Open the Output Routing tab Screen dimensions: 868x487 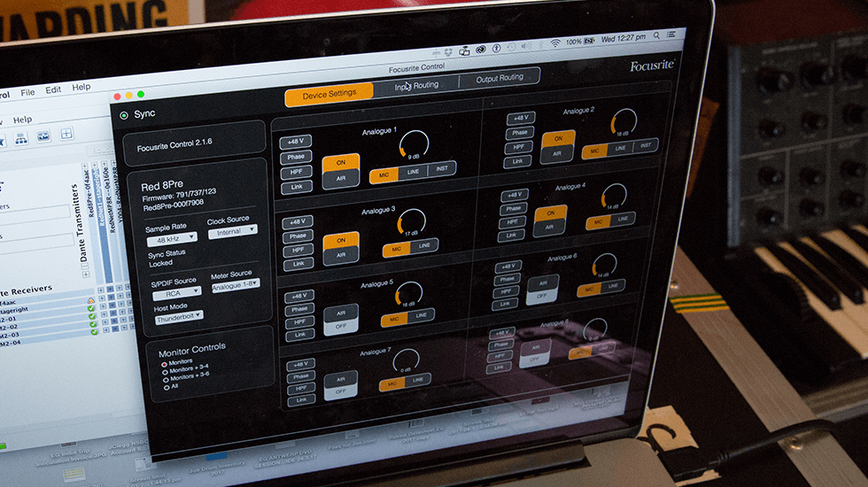tap(500, 78)
